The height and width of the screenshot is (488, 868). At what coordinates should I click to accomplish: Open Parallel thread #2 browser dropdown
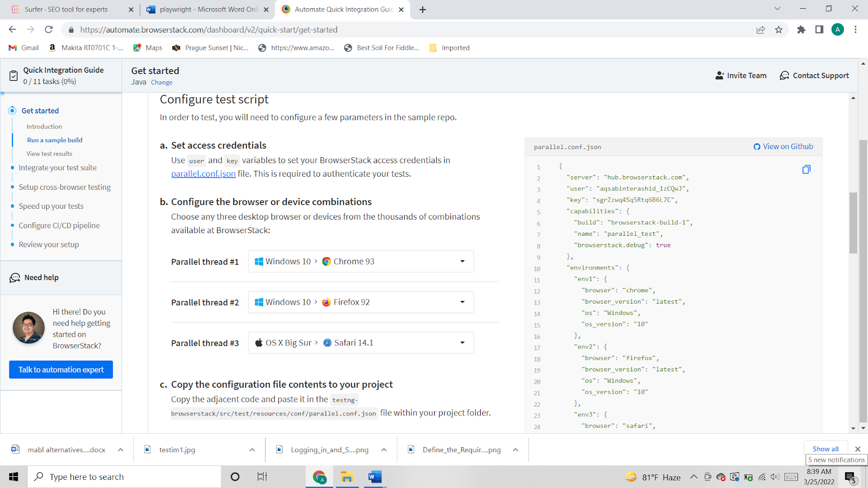click(x=361, y=302)
